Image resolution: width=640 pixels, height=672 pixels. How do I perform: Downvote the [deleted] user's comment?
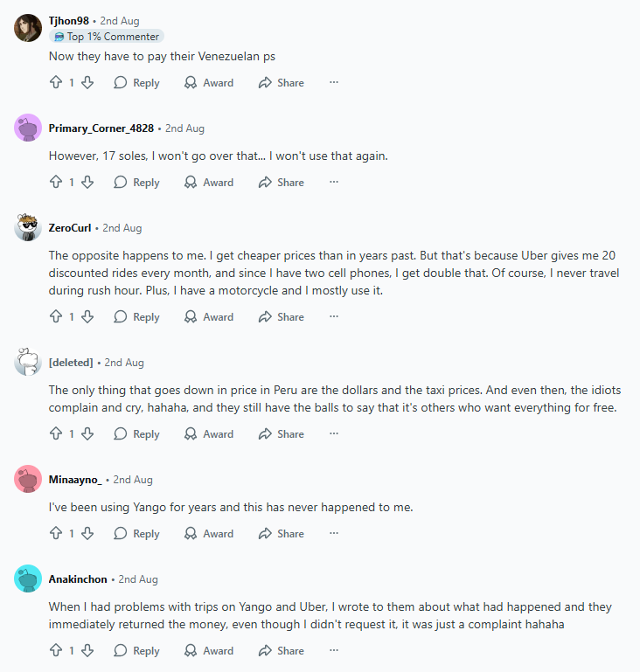pyautogui.click(x=87, y=434)
